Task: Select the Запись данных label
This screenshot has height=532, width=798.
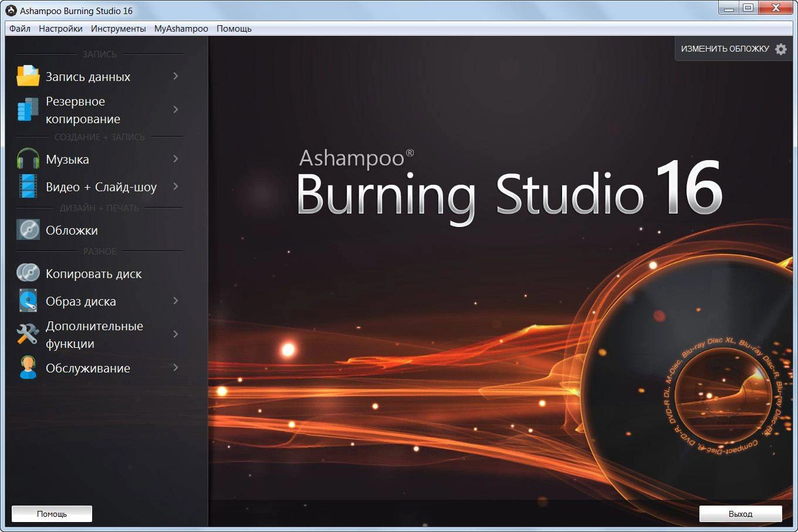Action: (88, 77)
